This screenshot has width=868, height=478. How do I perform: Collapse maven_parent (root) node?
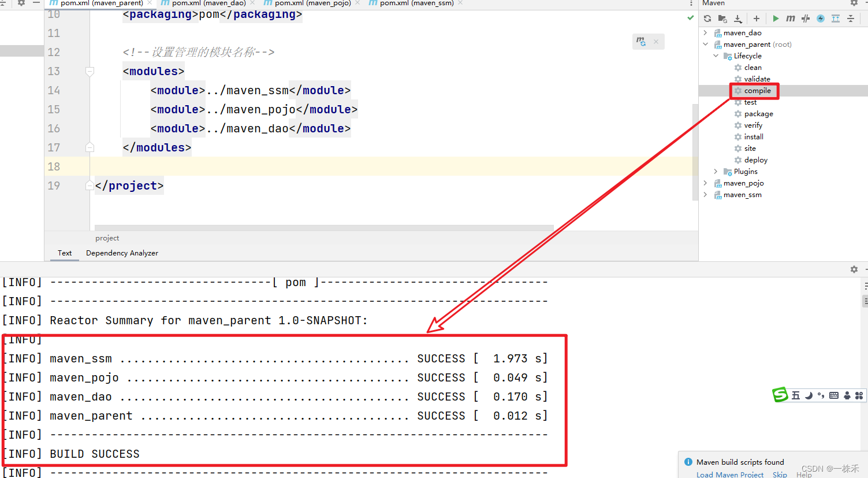coord(705,45)
